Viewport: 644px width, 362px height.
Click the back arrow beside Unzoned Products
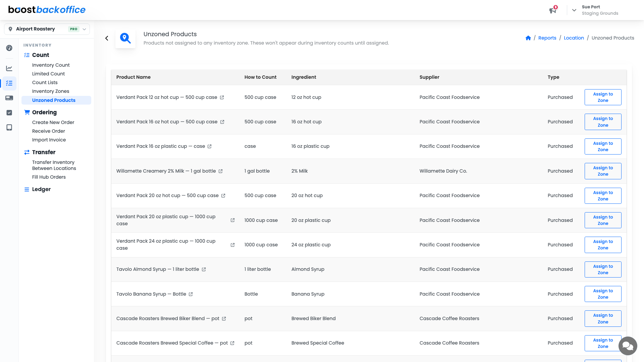107,38
